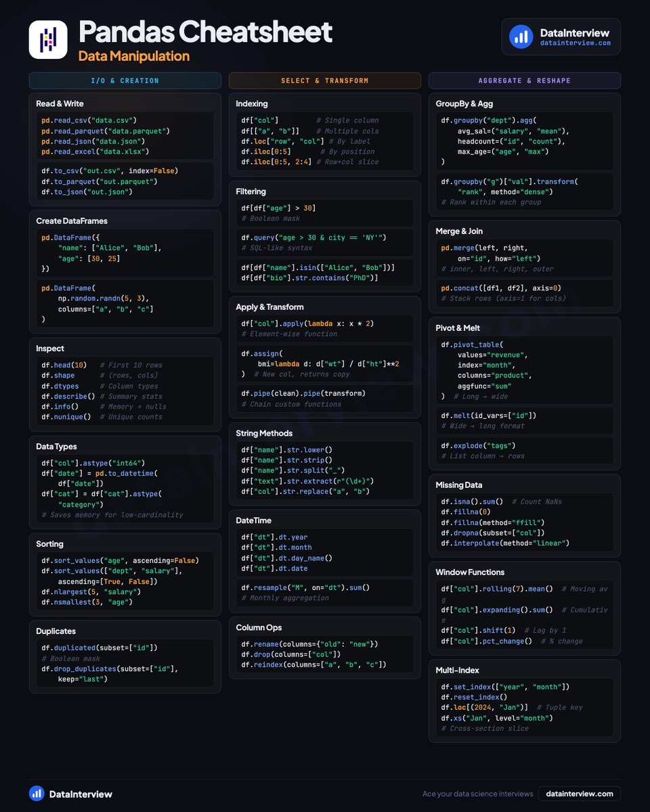
Task: Click the Indexing card heading
Action: click(x=252, y=104)
